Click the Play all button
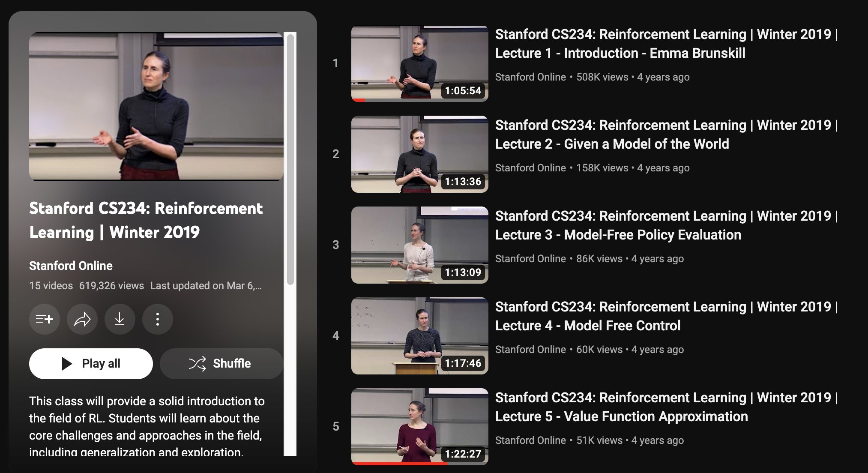The image size is (868, 473). coord(91,364)
